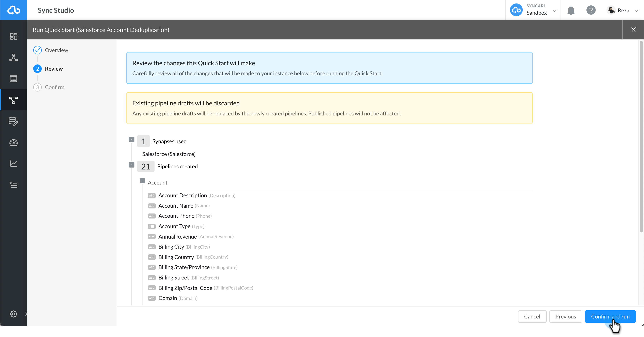Open the list document icon in sidebar
The height and width of the screenshot is (337, 644).
[14, 79]
